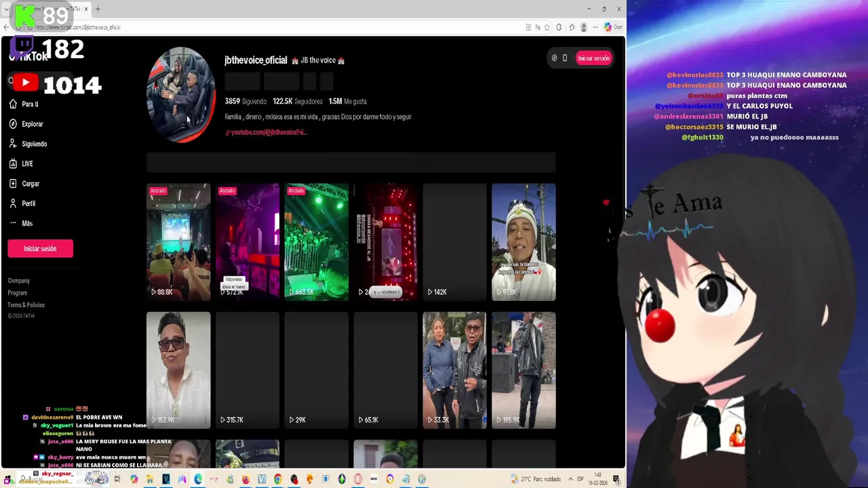Viewport: 868px width, 488px height.
Task: Click the 1.5M Me gusta count
Action: pos(348,101)
